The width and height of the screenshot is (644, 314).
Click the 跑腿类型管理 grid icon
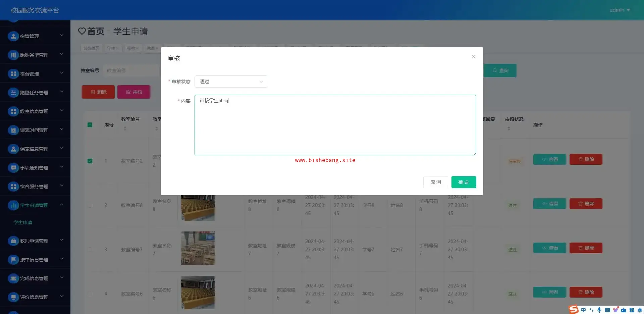click(13, 55)
